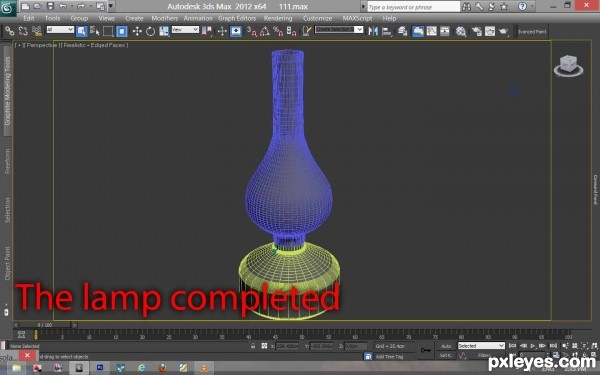Select the Select and Rotate tool
The height and width of the screenshot is (375, 600).
[x=150, y=31]
